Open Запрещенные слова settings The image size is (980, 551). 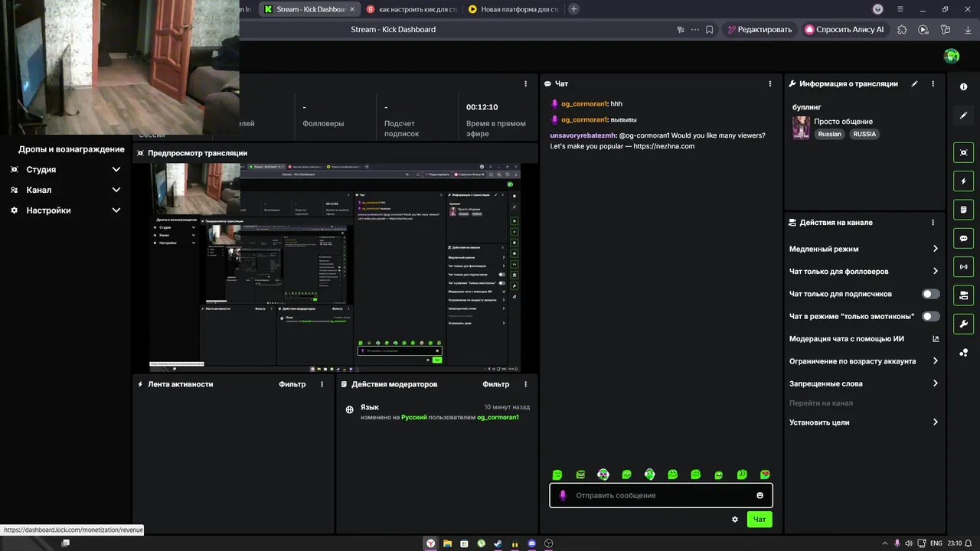click(x=864, y=383)
